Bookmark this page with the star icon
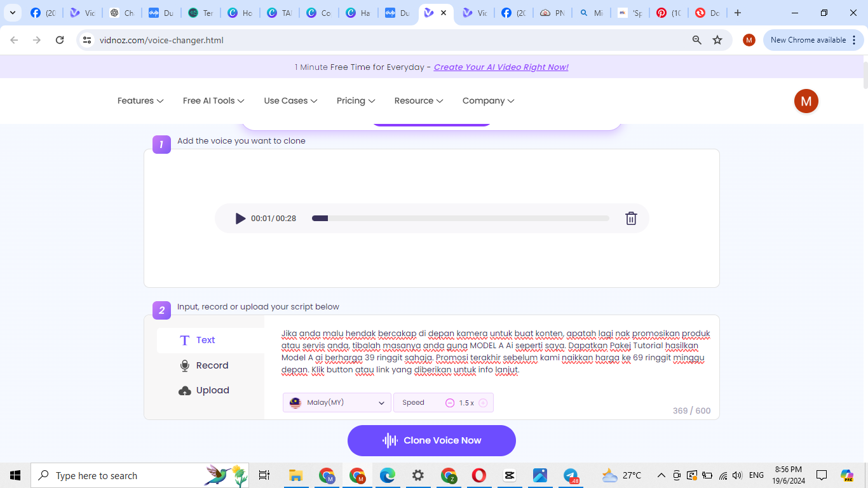Viewport: 868px width, 488px height. [x=717, y=40]
